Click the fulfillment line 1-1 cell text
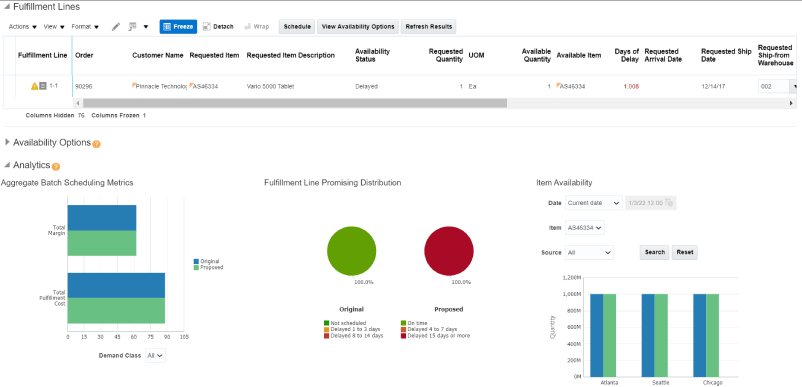802x387 pixels. [x=53, y=86]
